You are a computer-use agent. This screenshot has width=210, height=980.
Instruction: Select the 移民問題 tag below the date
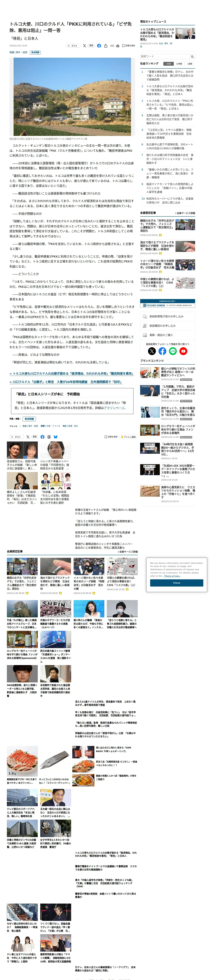tap(35, 52)
